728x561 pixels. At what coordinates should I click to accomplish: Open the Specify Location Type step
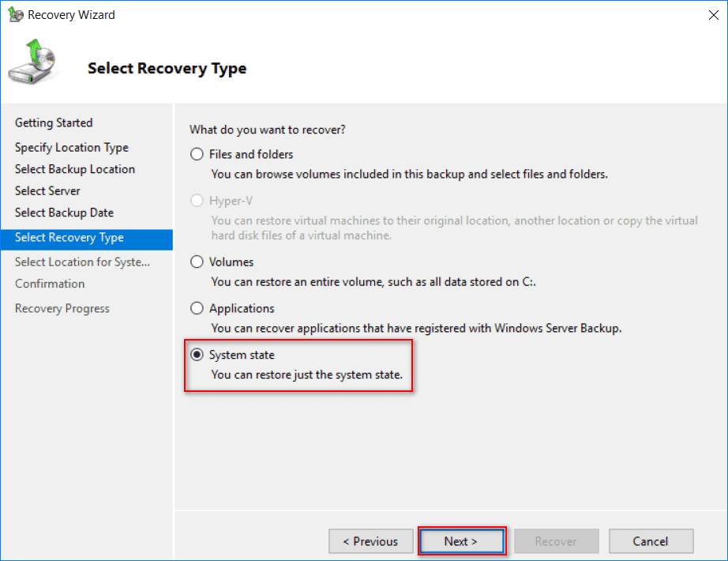click(x=71, y=147)
